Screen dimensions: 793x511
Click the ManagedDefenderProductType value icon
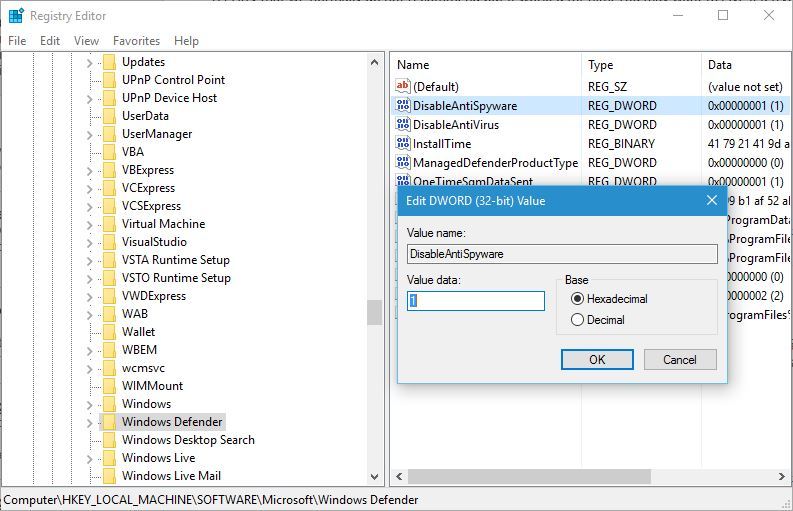(x=403, y=162)
